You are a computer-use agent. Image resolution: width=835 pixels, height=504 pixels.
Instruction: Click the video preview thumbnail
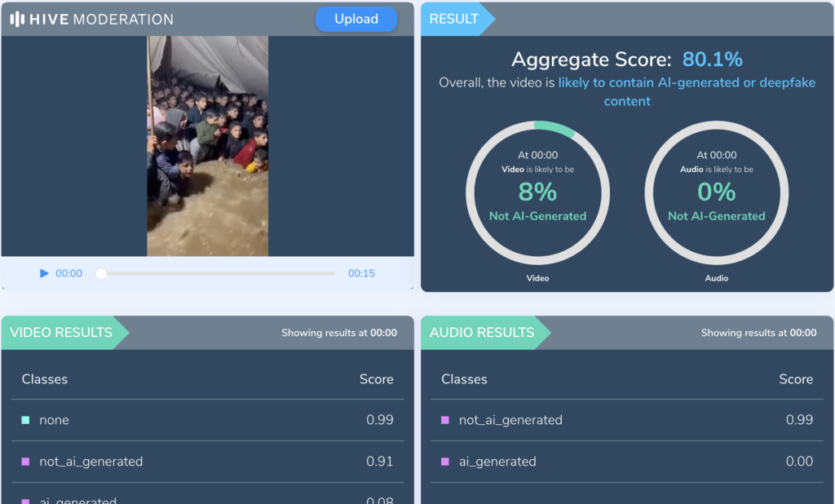(x=208, y=146)
